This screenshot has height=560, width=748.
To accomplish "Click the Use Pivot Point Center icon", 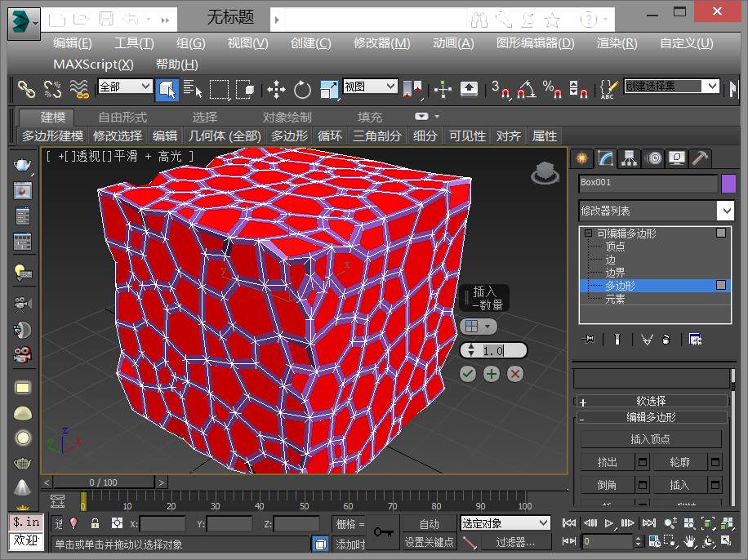I will [x=412, y=89].
